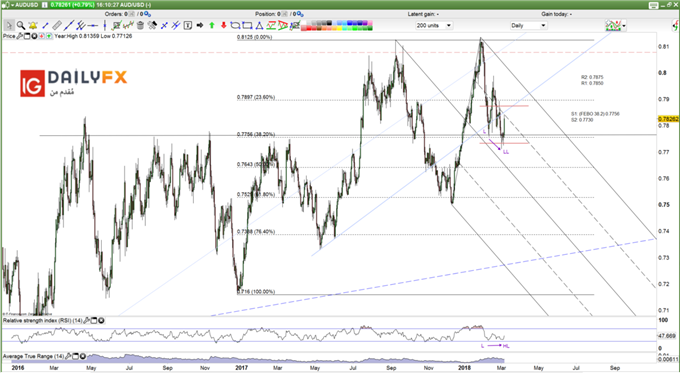Viewport: 680px width, 373px height.
Task: Click the Latent gain label
Action: point(423,14)
